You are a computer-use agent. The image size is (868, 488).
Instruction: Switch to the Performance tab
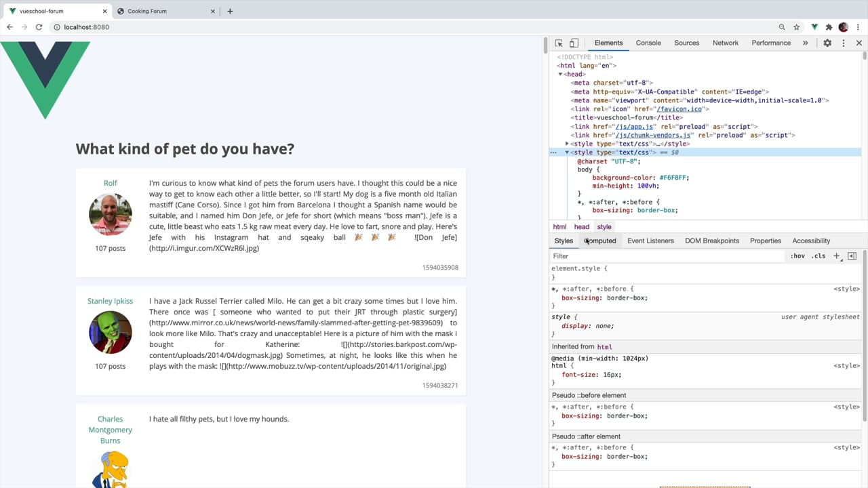click(771, 43)
